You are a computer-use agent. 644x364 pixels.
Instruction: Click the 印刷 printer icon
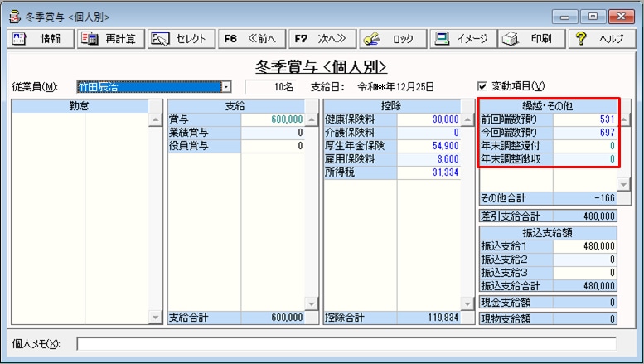click(511, 39)
